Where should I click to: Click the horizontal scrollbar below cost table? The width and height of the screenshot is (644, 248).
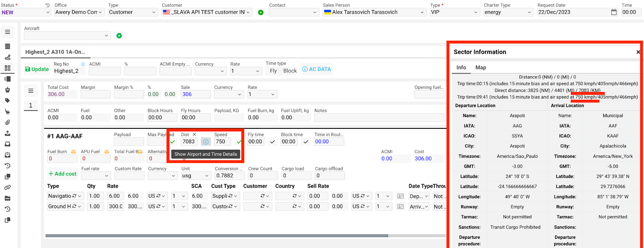[217, 236]
